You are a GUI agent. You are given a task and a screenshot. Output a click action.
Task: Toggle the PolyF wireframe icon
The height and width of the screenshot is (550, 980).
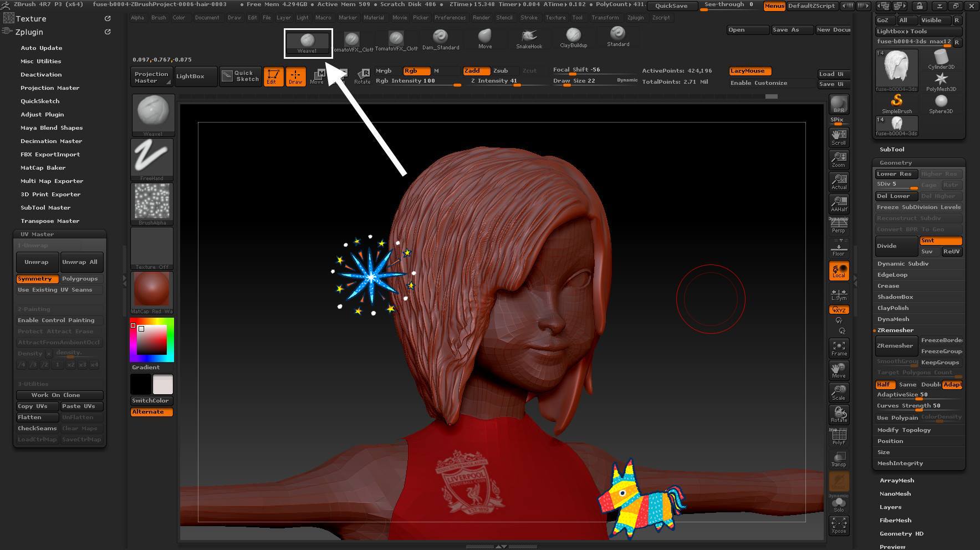[839, 437]
